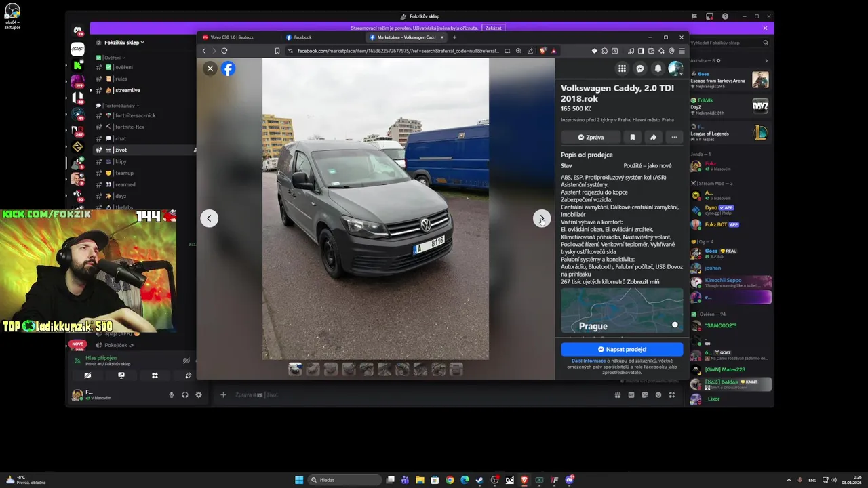Open Steam from the taskbar
The image size is (868, 488).
479,480
